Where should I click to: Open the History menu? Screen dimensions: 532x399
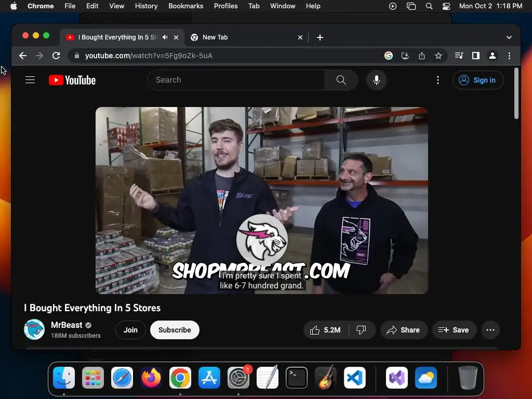pyautogui.click(x=146, y=6)
